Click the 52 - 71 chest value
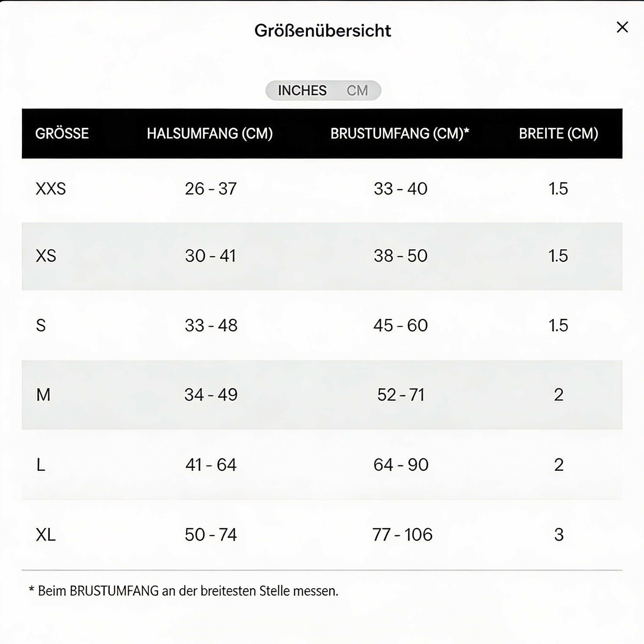 [400, 395]
